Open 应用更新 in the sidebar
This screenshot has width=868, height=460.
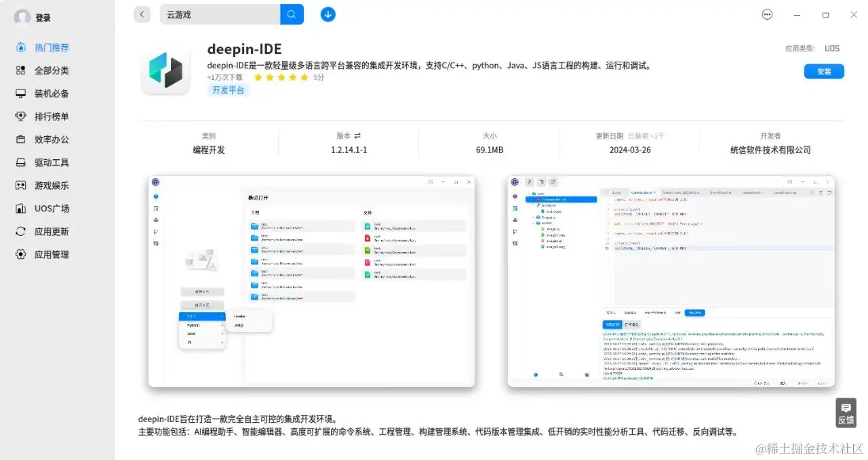[52, 232]
